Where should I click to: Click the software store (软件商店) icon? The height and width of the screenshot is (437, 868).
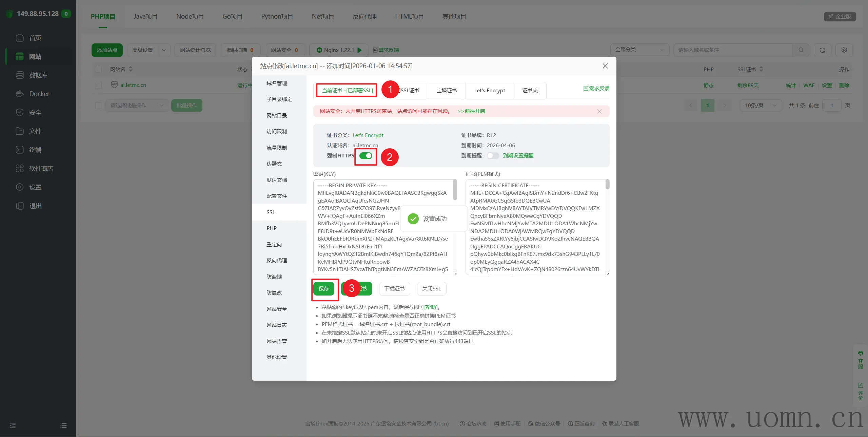click(20, 168)
